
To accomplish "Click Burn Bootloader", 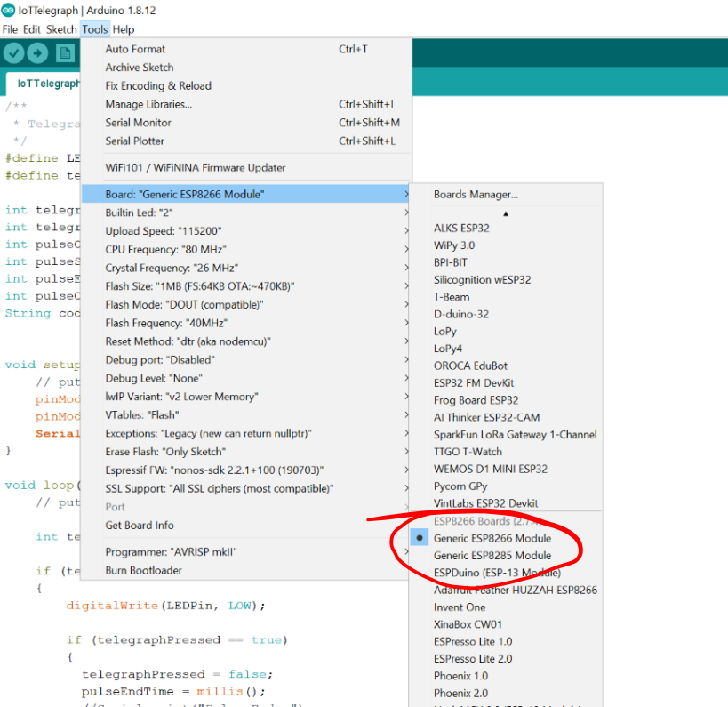I will coord(246,570).
